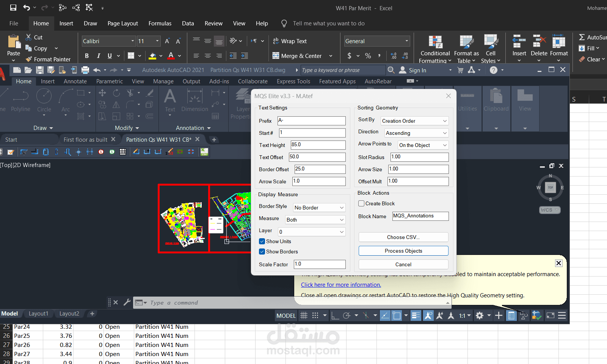Click AutoCAD Customization three-line menu icon
Screen dimensions: 607x364
tap(562, 316)
